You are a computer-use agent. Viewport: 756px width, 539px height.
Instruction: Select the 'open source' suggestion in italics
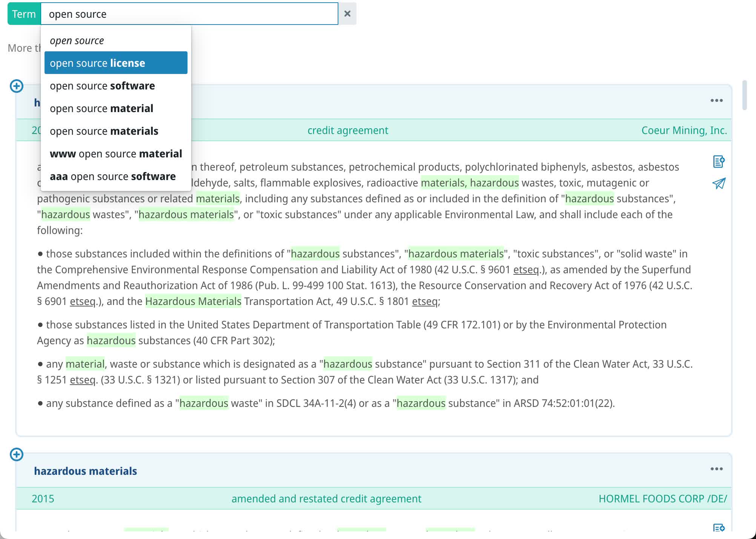coord(116,40)
